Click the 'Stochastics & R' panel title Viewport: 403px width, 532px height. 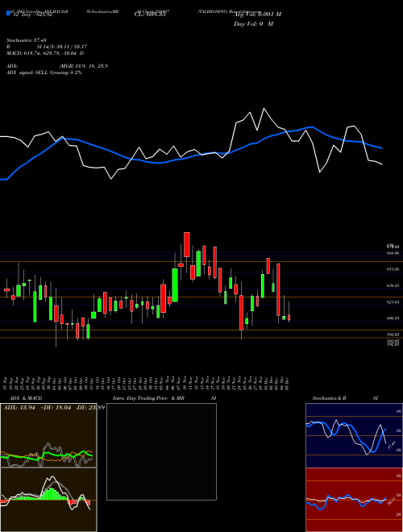click(329, 398)
